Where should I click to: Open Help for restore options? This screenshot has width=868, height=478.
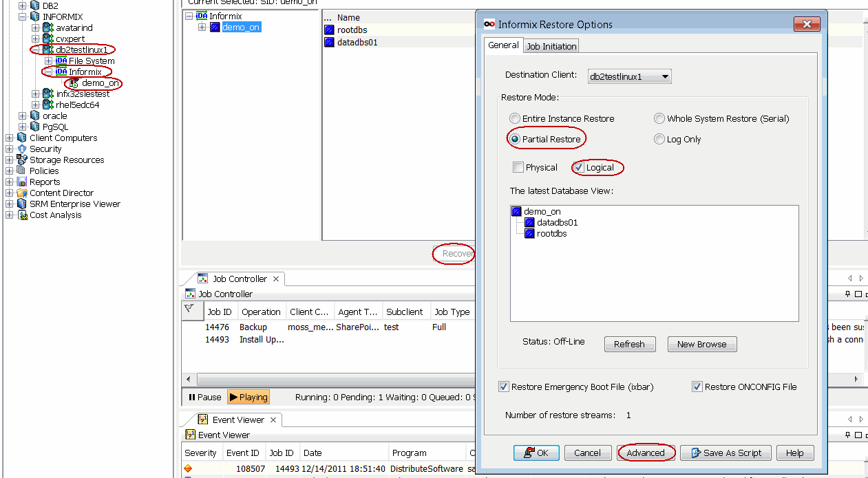click(794, 453)
